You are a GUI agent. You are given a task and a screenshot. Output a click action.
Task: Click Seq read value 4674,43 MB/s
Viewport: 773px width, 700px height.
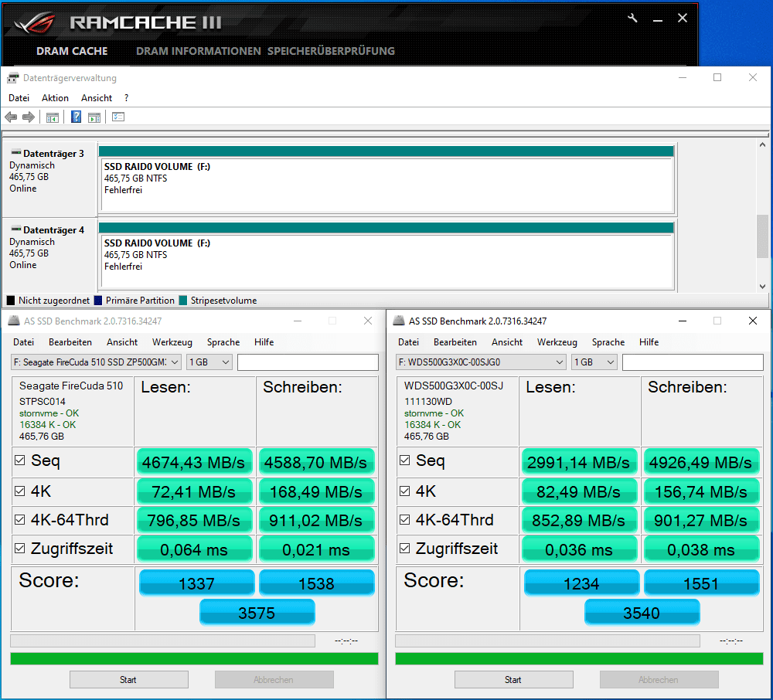[x=194, y=462]
